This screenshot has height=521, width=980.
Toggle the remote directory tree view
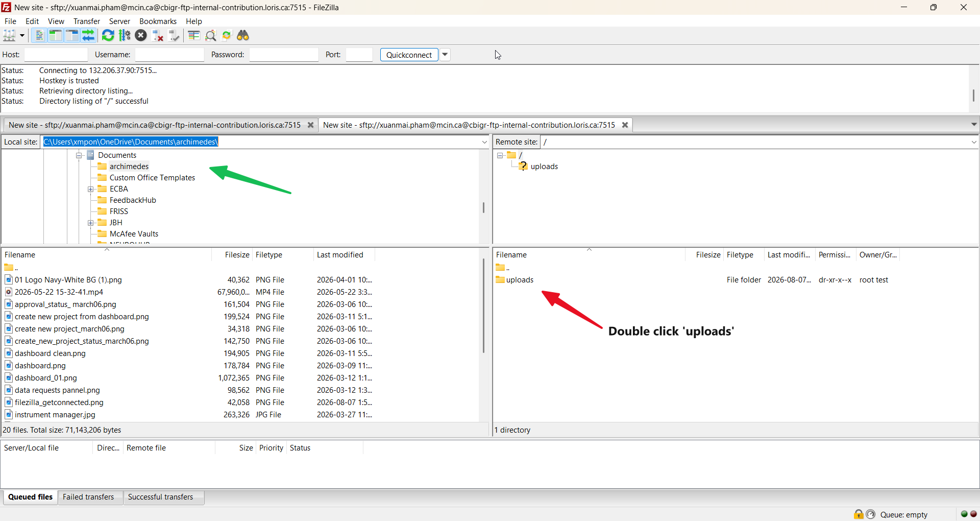pos(72,35)
